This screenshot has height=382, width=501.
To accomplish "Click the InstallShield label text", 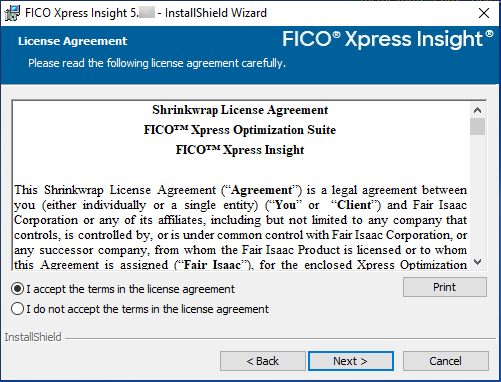I will (x=33, y=337).
